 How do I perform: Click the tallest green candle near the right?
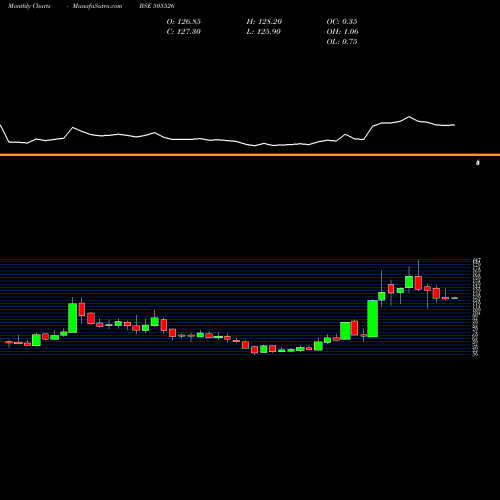373,319
